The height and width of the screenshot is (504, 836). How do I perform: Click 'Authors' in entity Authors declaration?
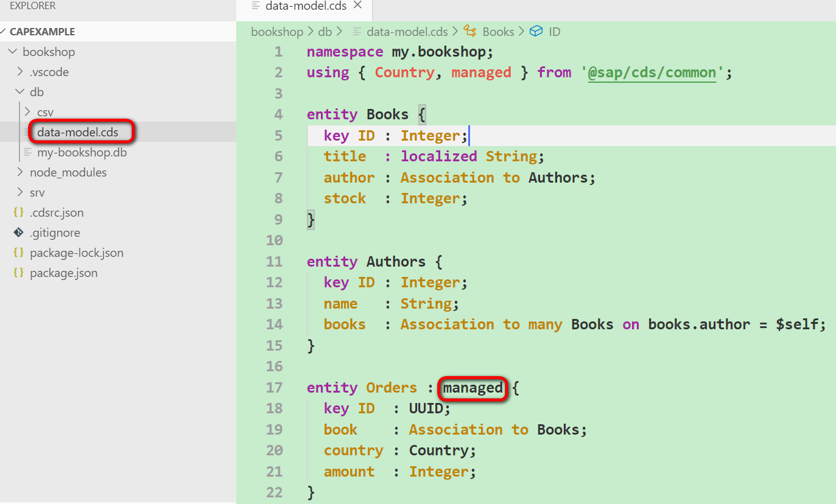(x=396, y=262)
